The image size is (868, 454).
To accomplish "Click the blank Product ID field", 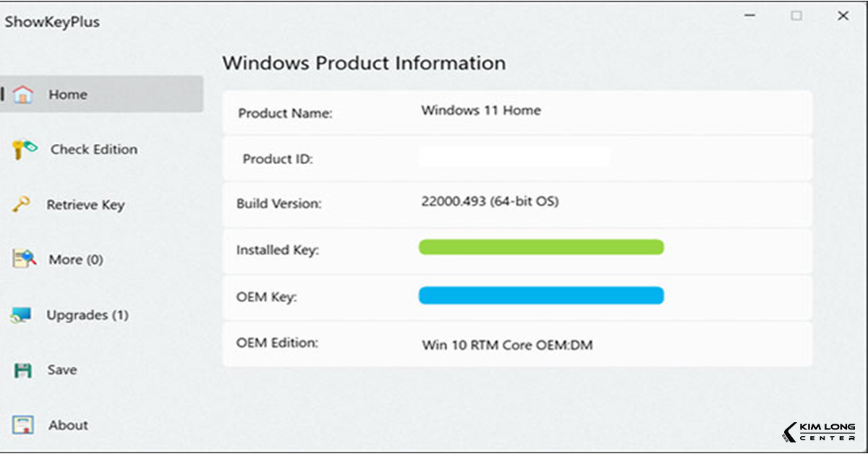I will (x=514, y=156).
